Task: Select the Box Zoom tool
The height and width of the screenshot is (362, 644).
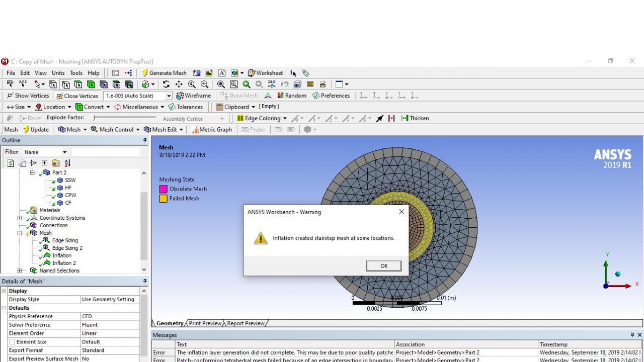Action: [204, 84]
